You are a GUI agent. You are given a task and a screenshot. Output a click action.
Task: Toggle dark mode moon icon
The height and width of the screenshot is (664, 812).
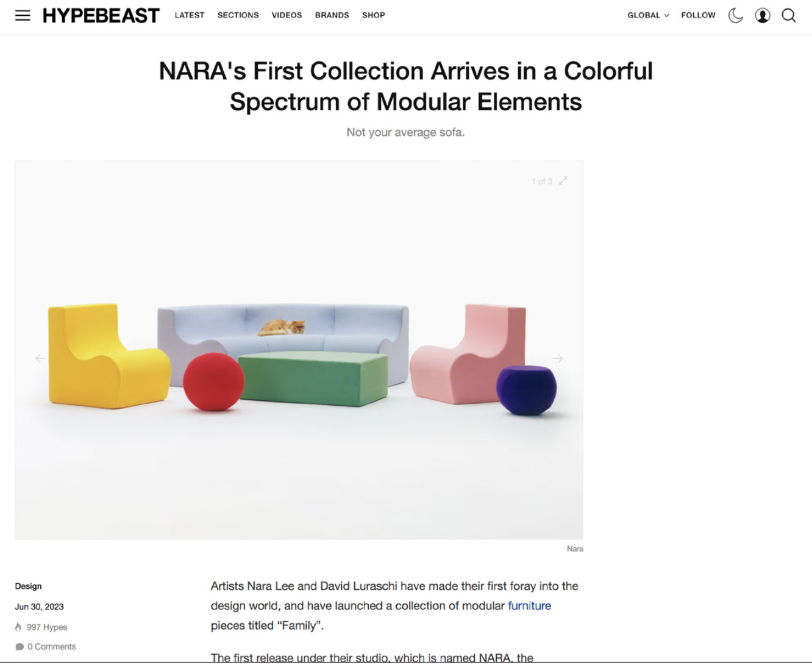point(736,15)
